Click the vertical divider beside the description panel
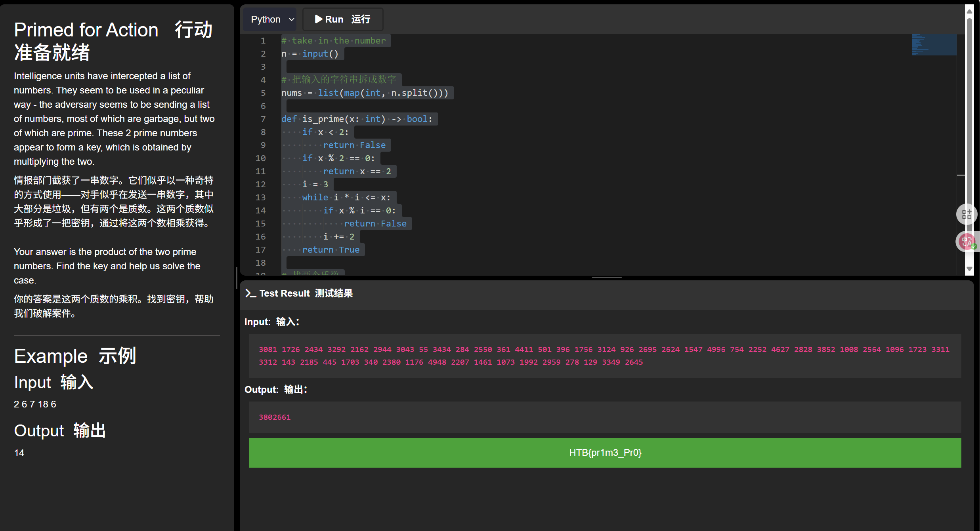The image size is (980, 531). click(x=237, y=277)
